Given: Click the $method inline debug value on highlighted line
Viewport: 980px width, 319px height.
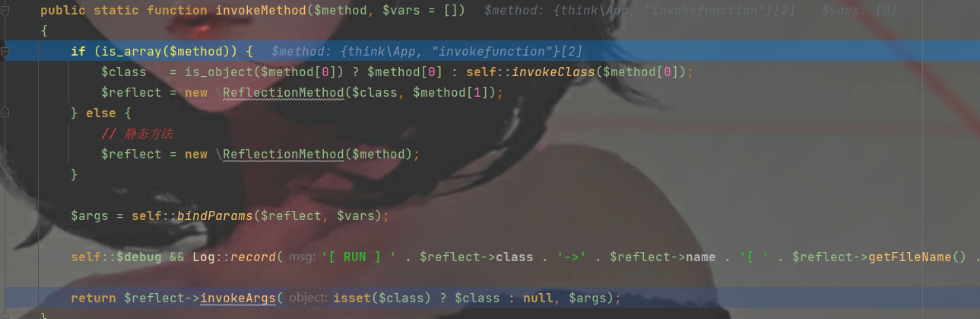Looking at the screenshot, I should [427, 52].
